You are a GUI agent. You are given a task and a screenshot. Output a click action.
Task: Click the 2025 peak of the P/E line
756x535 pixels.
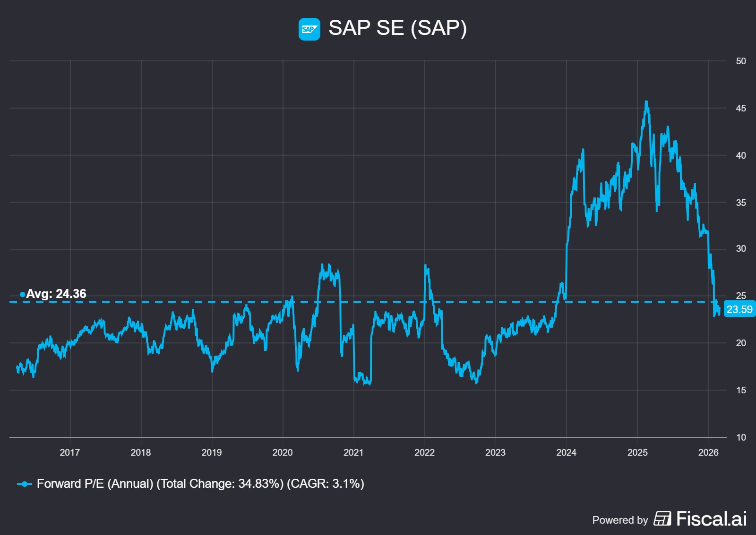(x=646, y=102)
